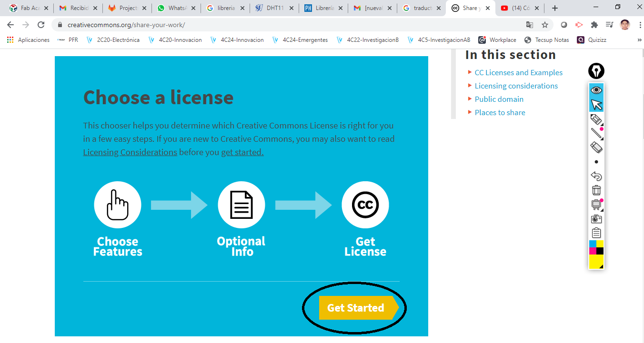644x343 pixels.
Task: Open the Public domain link
Action: coord(499,99)
